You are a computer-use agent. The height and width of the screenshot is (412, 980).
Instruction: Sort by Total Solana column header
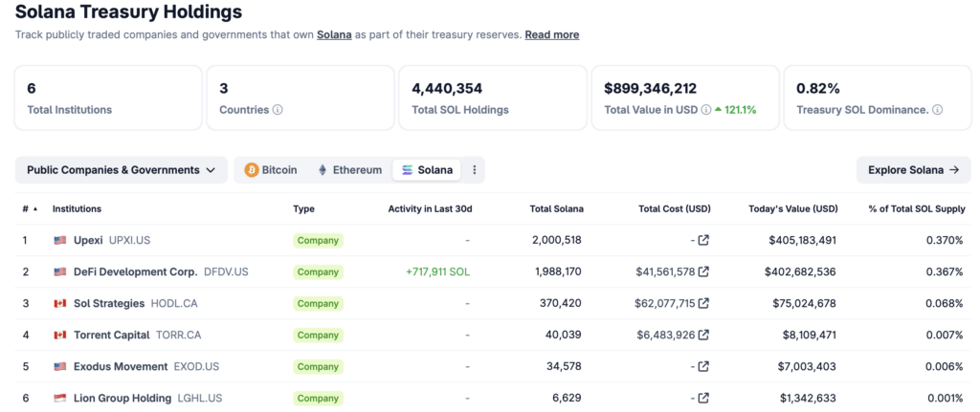(556, 209)
